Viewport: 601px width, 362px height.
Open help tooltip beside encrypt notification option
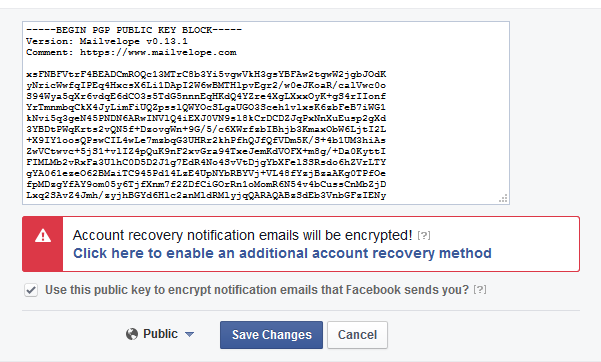pyautogui.click(x=480, y=290)
